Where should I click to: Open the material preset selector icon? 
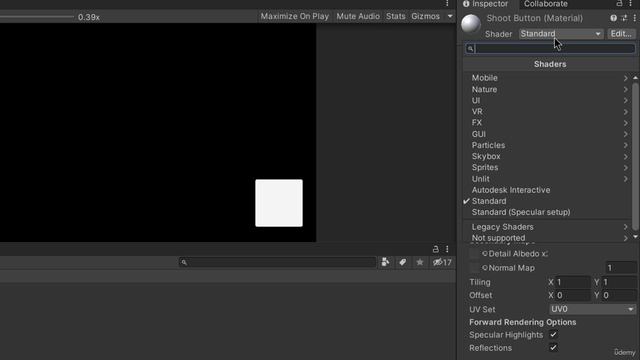click(x=624, y=18)
